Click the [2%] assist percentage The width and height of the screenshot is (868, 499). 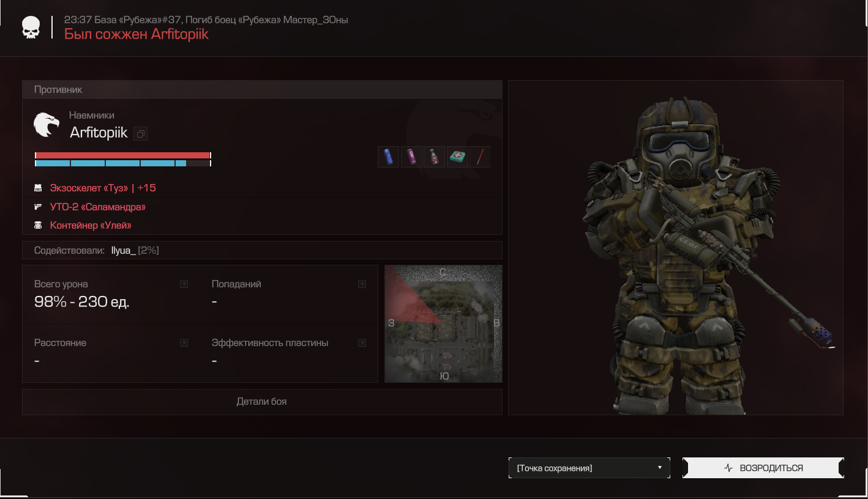[149, 250]
